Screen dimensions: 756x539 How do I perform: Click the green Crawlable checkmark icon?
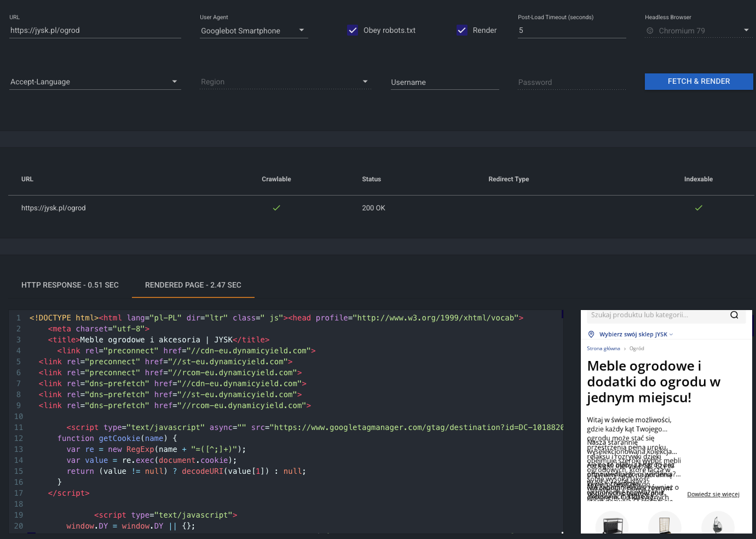click(x=276, y=208)
